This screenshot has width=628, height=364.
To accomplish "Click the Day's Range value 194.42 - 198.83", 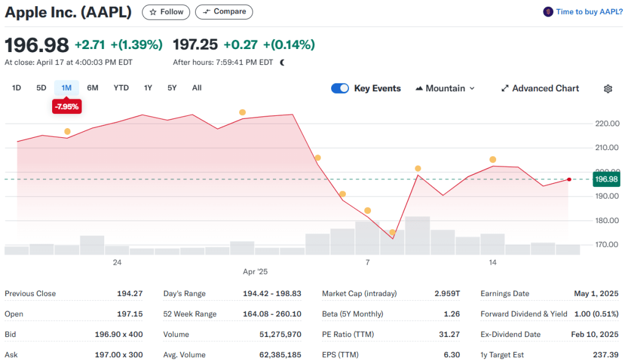I will 272,294.
